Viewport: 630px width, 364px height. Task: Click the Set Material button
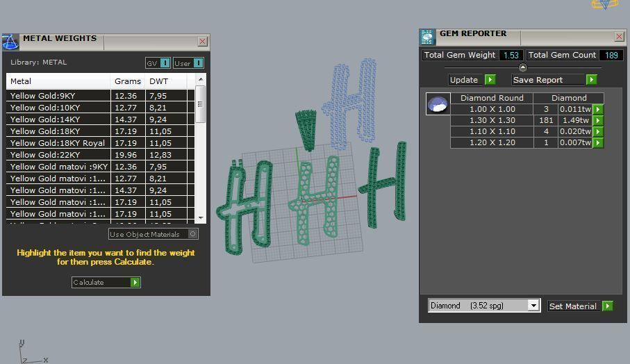coord(581,306)
